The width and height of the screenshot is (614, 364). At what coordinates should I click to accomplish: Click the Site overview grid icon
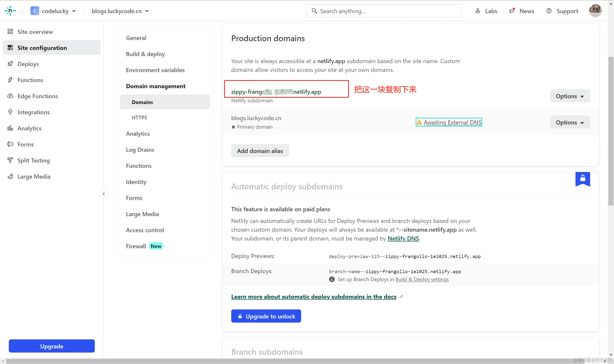(10, 31)
